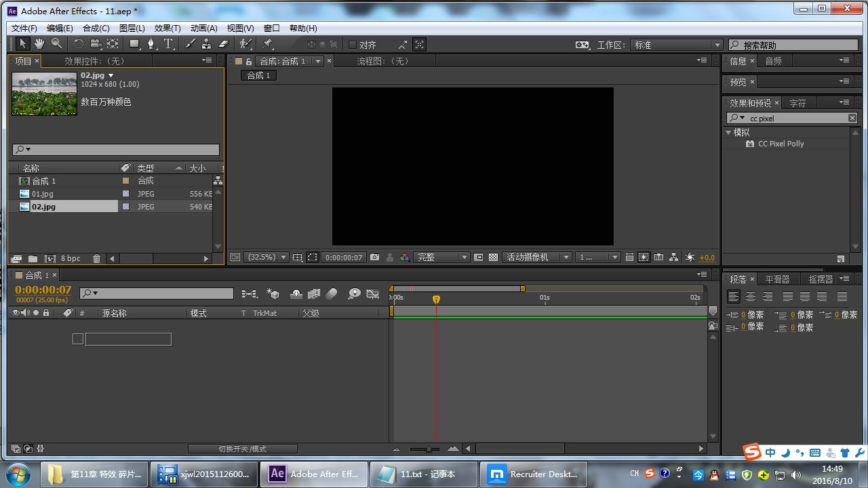Screen dimensions: 868x488
Task: Click the 切换开关/模式 button
Action: (x=242, y=449)
